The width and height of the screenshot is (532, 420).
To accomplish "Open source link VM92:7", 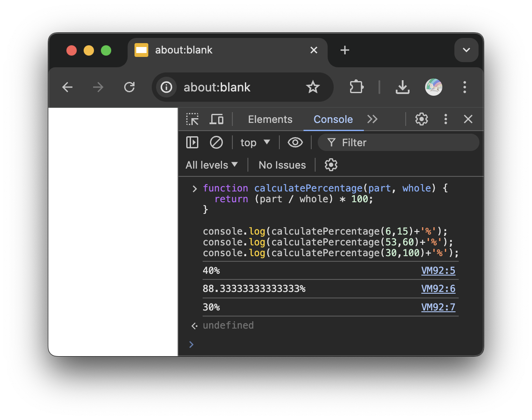I will [x=438, y=307].
